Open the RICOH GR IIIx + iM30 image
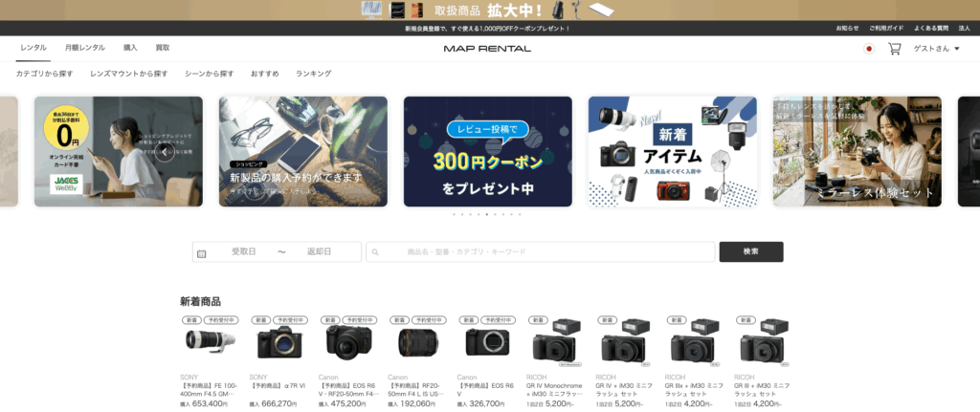980x412 pixels. [695, 342]
